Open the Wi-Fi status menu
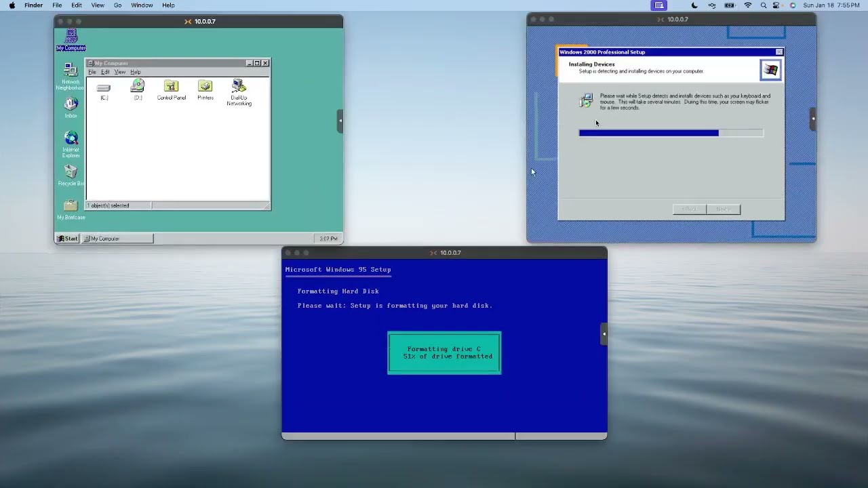868x488 pixels. [748, 5]
